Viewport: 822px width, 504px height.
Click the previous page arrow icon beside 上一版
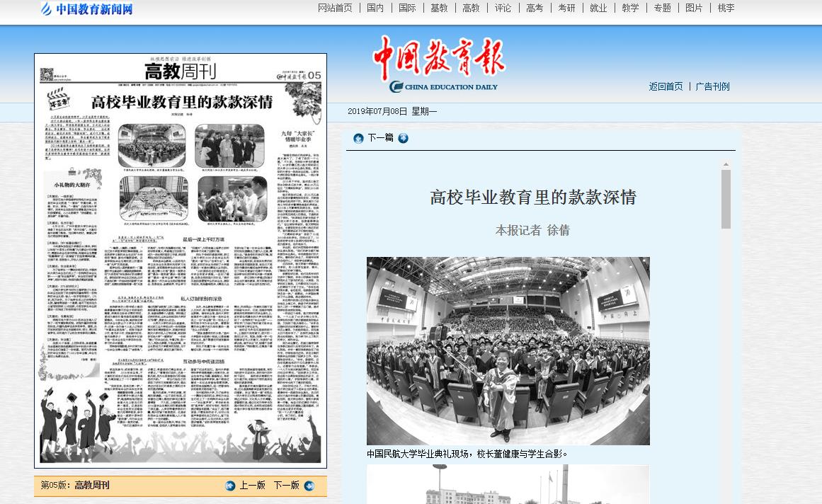click(x=230, y=486)
